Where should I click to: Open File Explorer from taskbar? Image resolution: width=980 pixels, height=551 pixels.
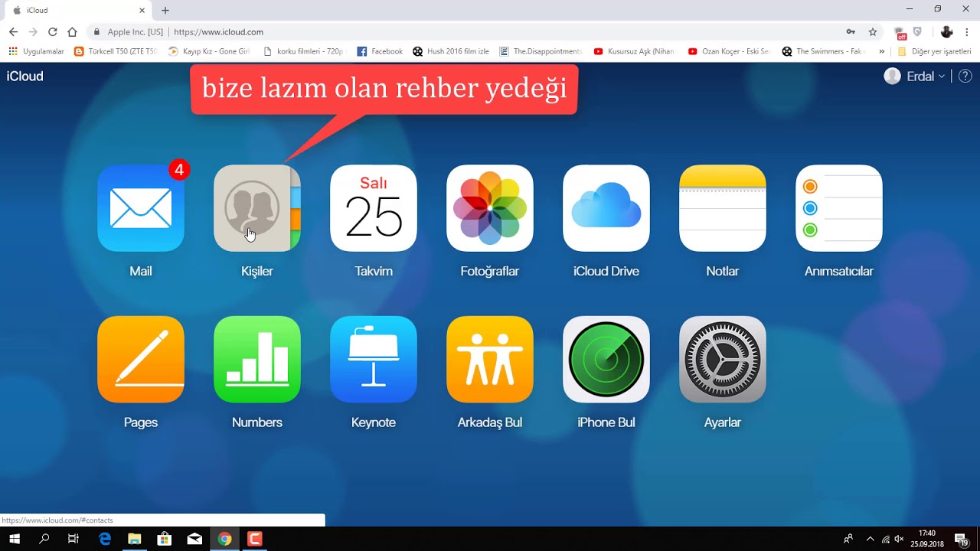click(x=135, y=539)
